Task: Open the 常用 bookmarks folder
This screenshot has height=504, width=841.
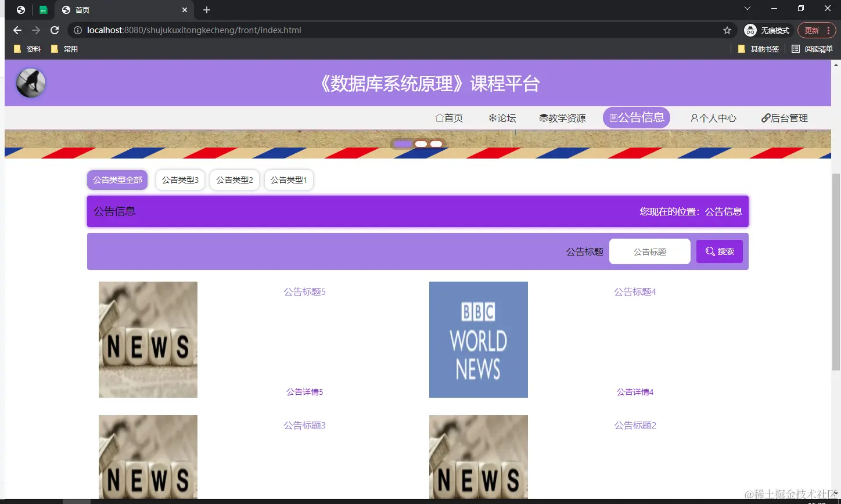Action: [64, 49]
